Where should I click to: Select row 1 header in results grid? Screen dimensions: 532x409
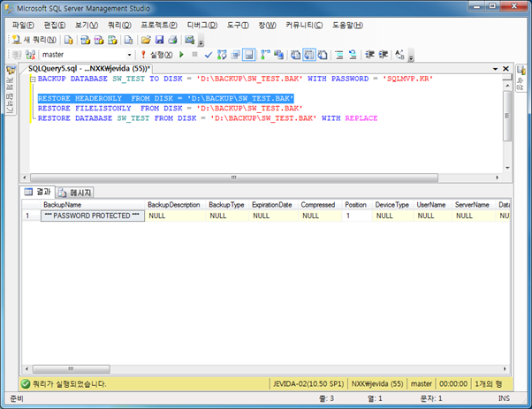click(x=31, y=216)
